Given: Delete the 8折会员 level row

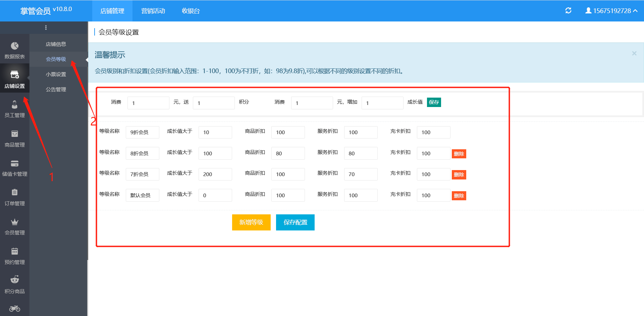Looking at the screenshot, I should 459,154.
